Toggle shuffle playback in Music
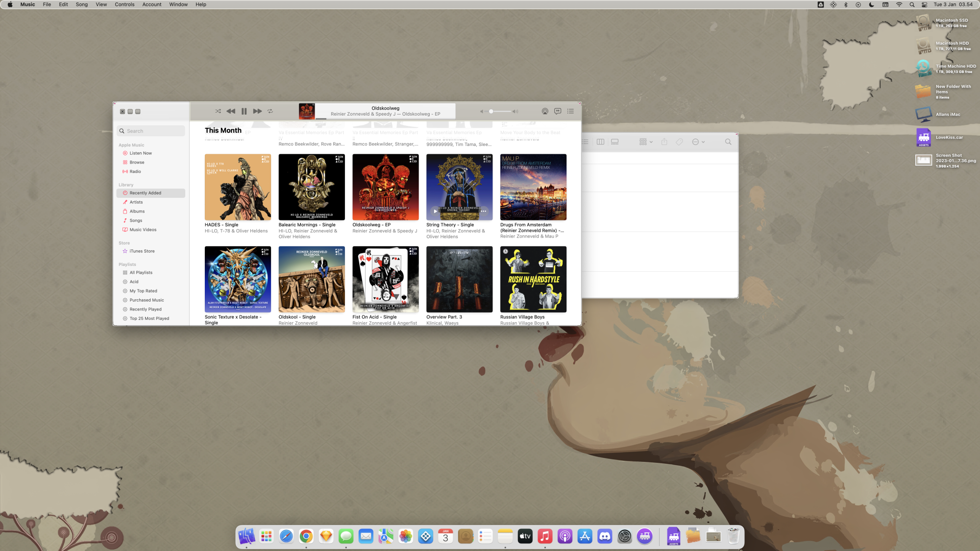Screen dimensions: 980x551 coord(218,111)
